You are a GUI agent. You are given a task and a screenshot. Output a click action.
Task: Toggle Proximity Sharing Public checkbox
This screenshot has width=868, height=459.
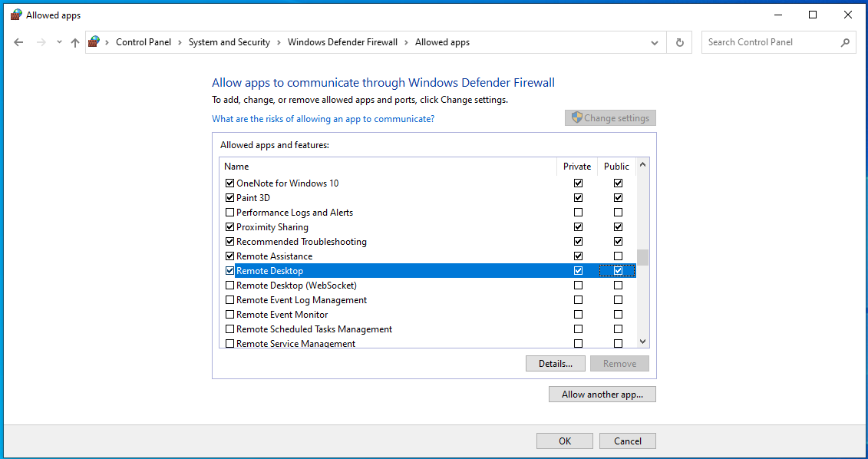point(619,227)
